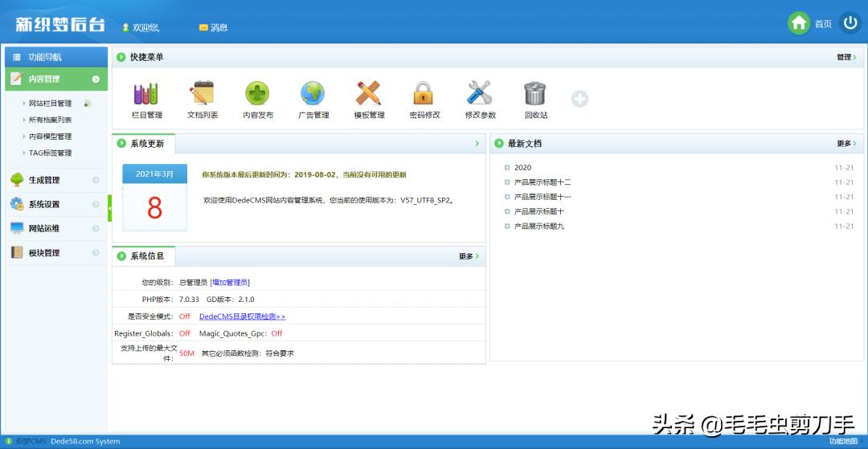Click the power logout icon
Image resolution: width=868 pixels, height=449 pixels.
point(850,23)
